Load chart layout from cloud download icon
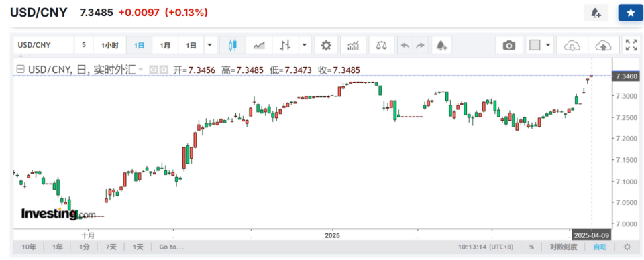The image size is (644, 260). (x=572, y=45)
